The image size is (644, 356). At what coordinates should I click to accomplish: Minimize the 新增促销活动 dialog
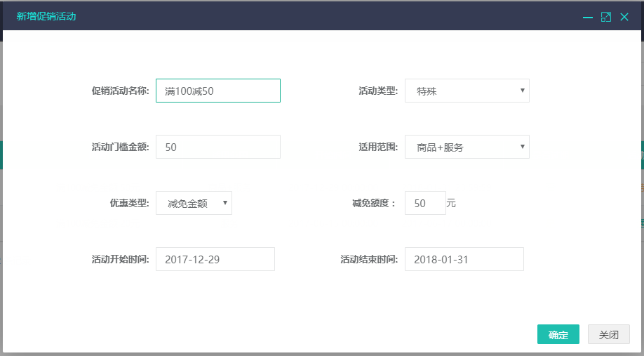[x=588, y=18]
